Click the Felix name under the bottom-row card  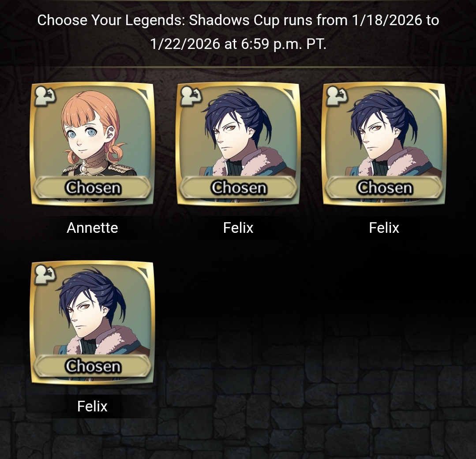tap(92, 407)
